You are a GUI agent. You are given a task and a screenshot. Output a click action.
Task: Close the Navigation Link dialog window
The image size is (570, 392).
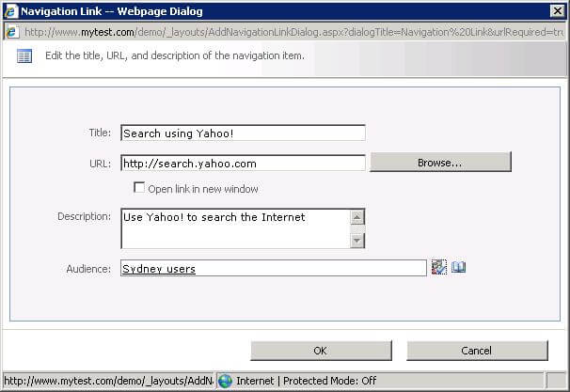pos(557,11)
